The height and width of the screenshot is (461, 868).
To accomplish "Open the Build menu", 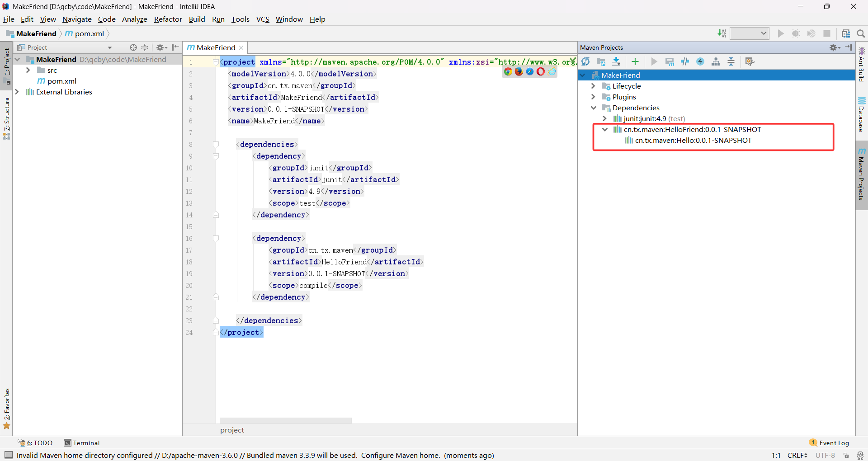I will pos(197,19).
